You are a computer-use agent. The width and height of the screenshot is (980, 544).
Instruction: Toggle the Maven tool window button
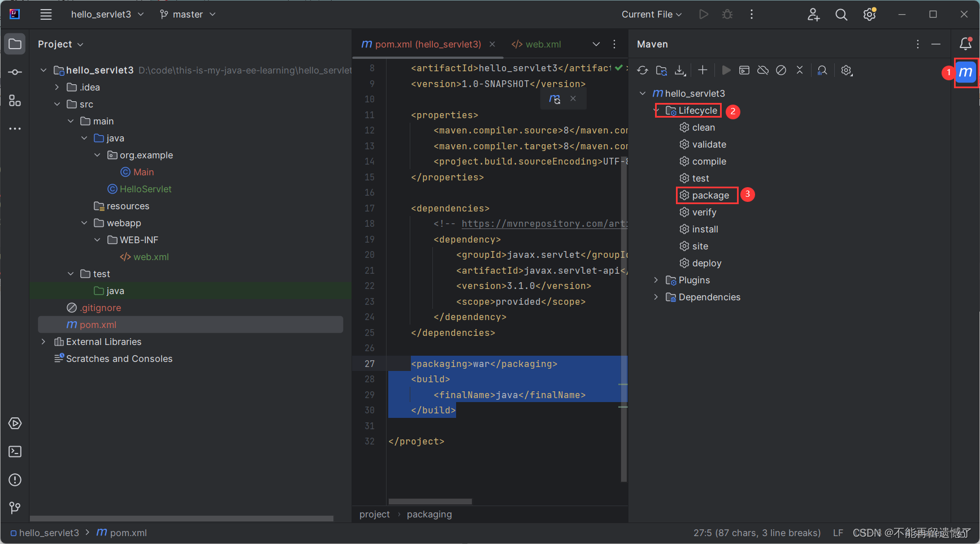pyautogui.click(x=966, y=72)
